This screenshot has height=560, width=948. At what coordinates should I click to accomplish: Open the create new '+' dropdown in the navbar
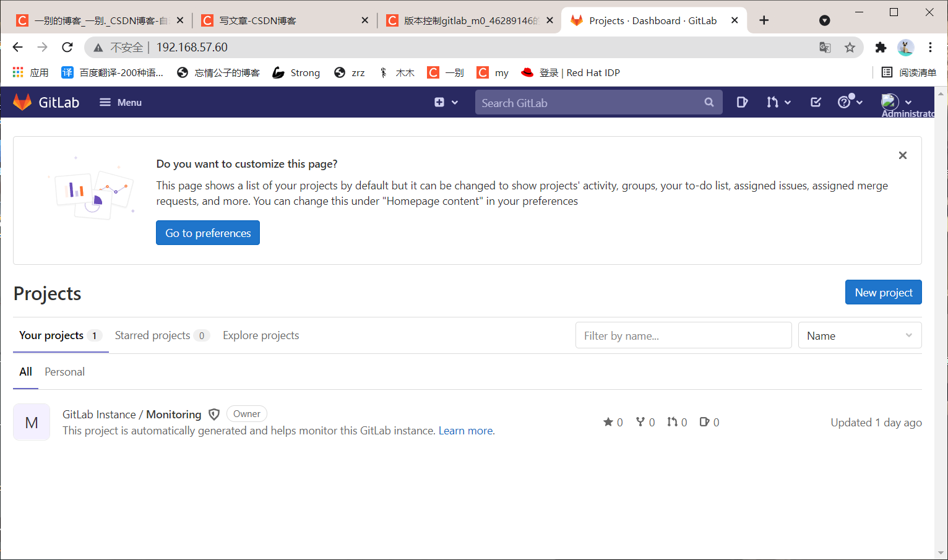tap(446, 102)
